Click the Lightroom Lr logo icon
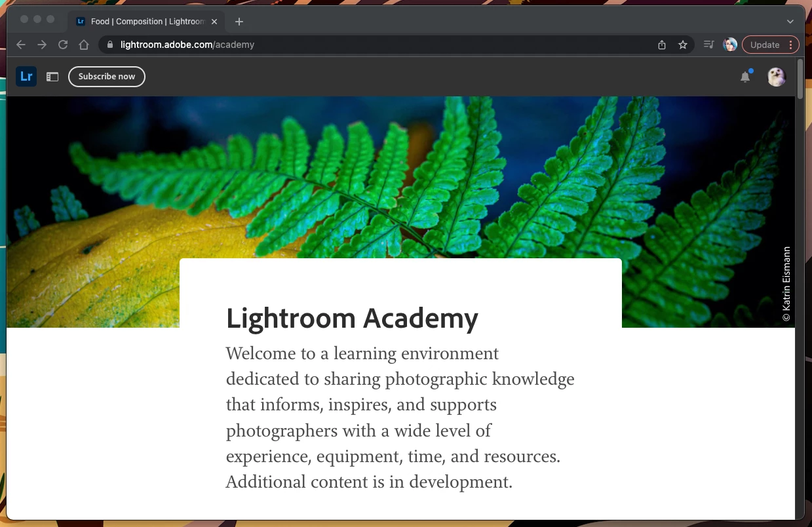 pyautogui.click(x=26, y=76)
